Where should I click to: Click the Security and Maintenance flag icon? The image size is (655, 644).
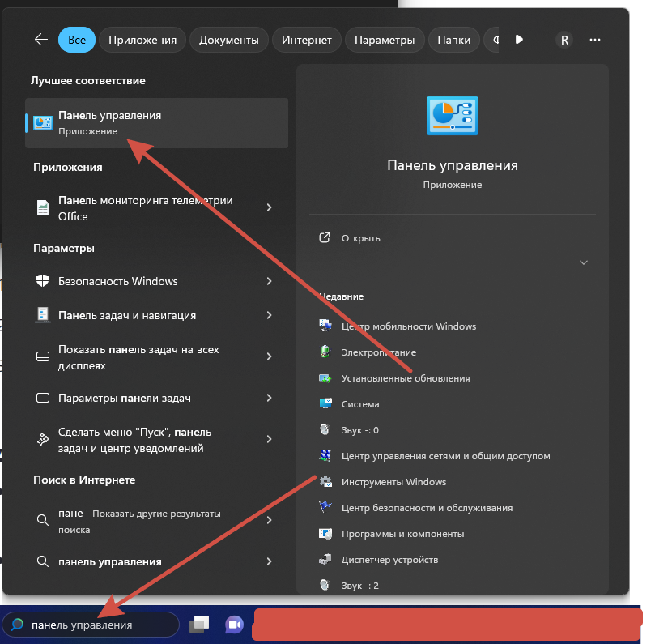point(325,507)
